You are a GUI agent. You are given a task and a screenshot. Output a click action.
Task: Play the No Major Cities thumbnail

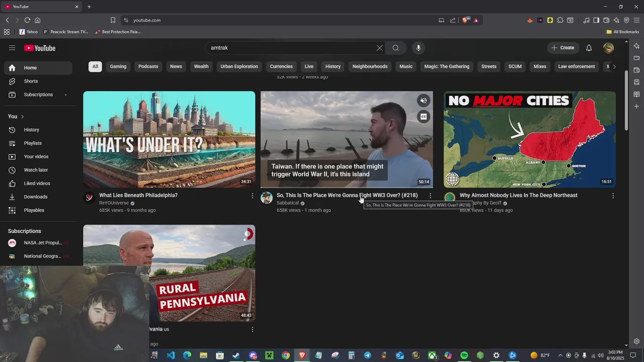pos(529,139)
